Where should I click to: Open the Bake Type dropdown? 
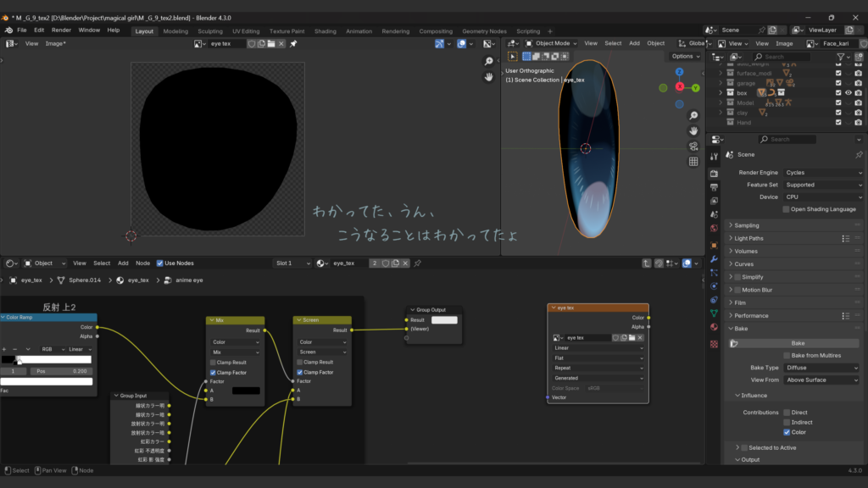[x=821, y=368]
